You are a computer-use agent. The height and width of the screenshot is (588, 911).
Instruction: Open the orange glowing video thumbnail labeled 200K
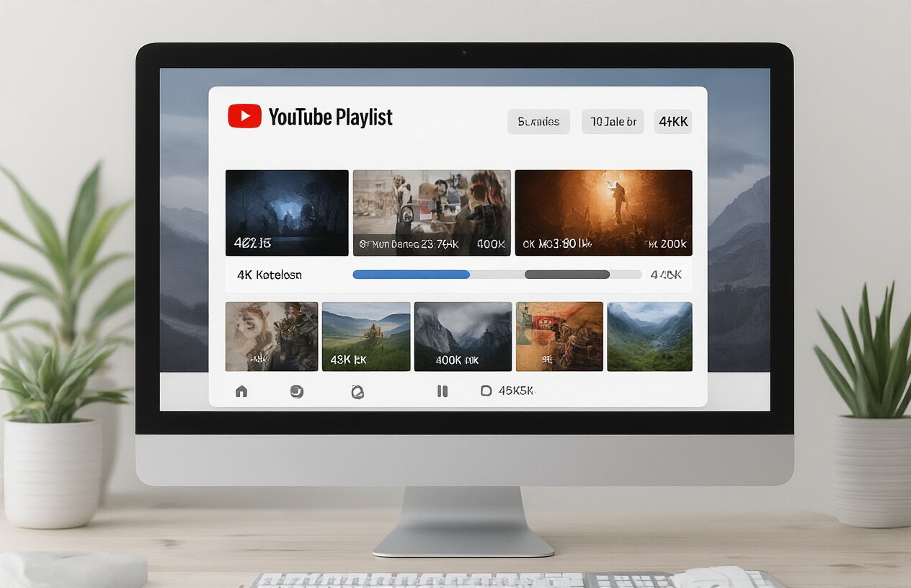pos(604,213)
